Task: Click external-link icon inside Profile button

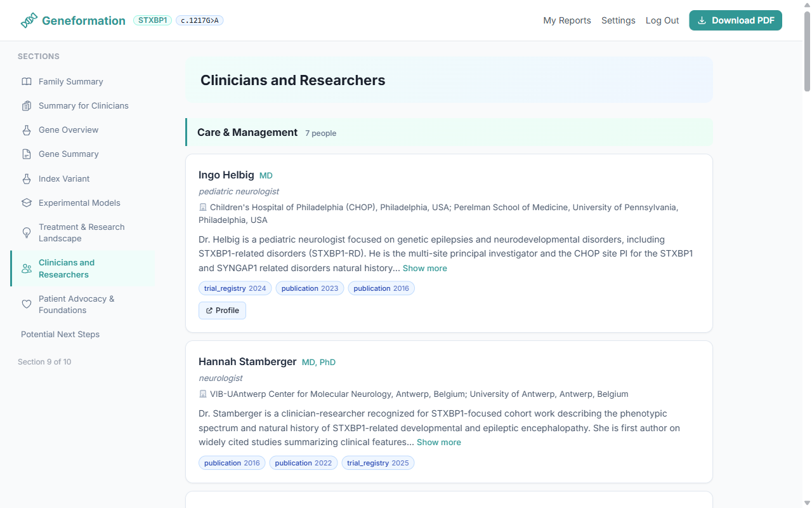Action: tap(210, 310)
